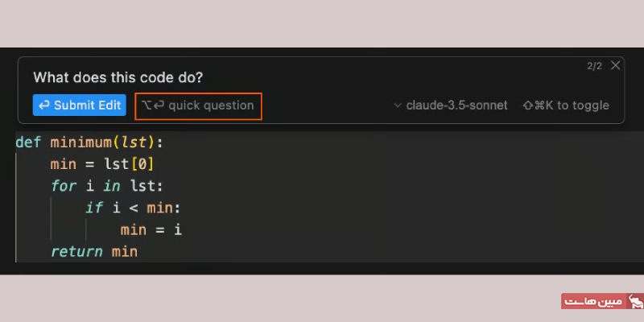Place cursor on the def minimum function name

81,142
